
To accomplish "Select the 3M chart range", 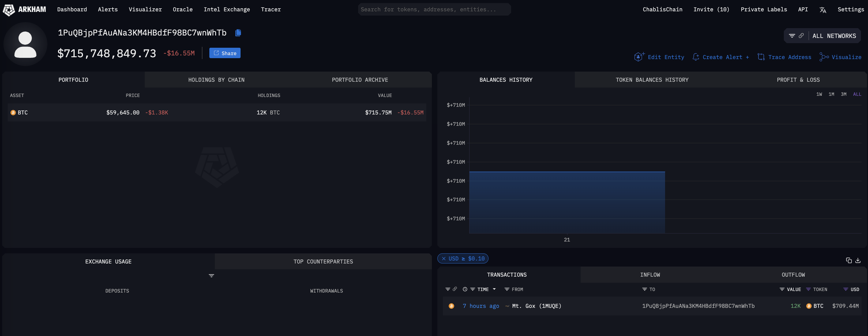I will [x=844, y=94].
